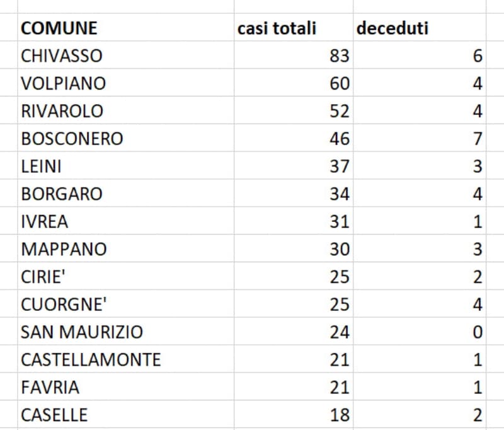This screenshot has height=430, width=504.
Task: Click the CIRIE' cell
Action: [x=44, y=277]
